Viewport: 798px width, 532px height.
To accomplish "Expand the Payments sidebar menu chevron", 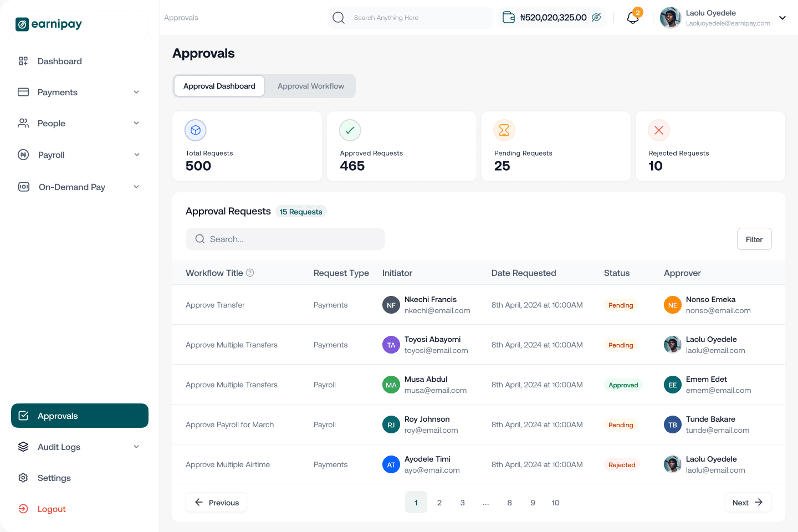I will [136, 93].
